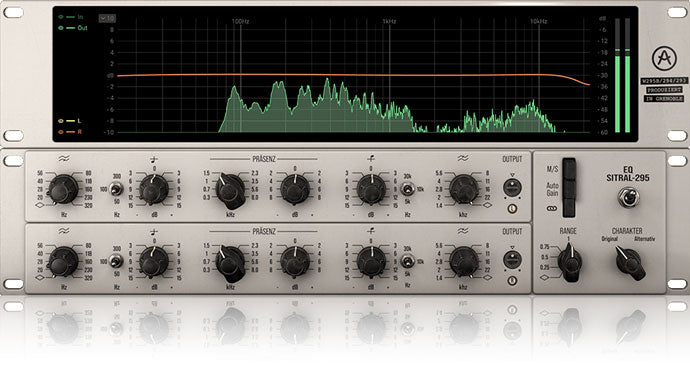The height and width of the screenshot is (368, 690).
Task: Click upper channel high shelf symbol
Action: 371,159
